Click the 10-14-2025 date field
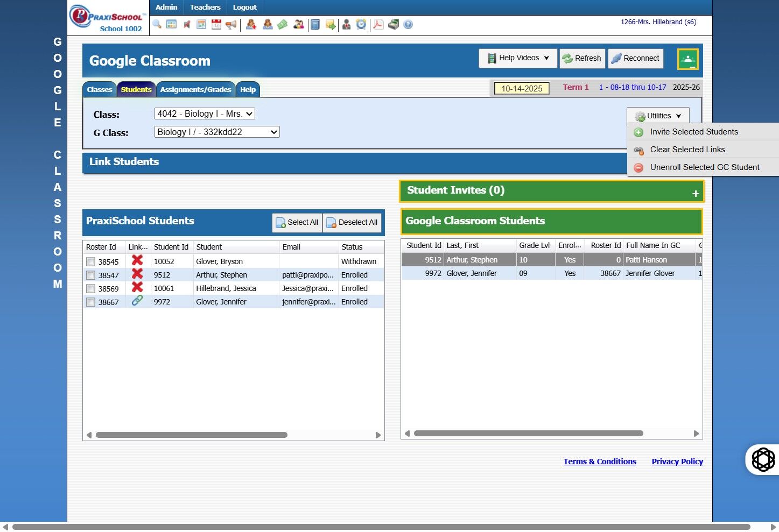Viewport: 779px width, 532px height. tap(522, 88)
